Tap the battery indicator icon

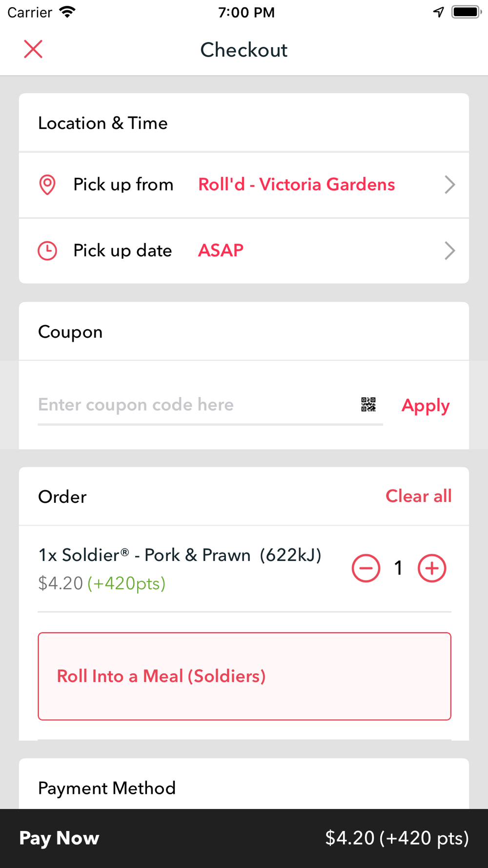pyautogui.click(x=467, y=12)
